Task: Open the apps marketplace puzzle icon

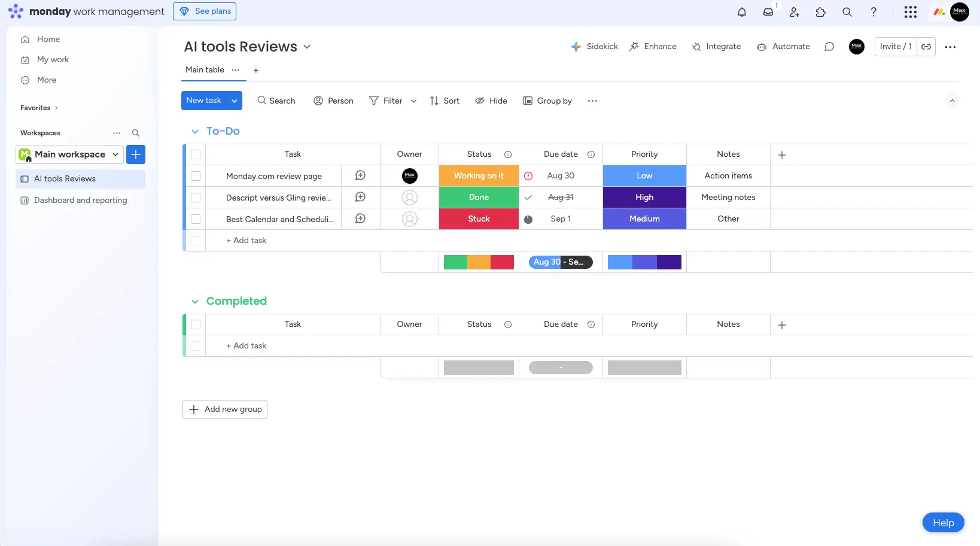Action: click(821, 12)
